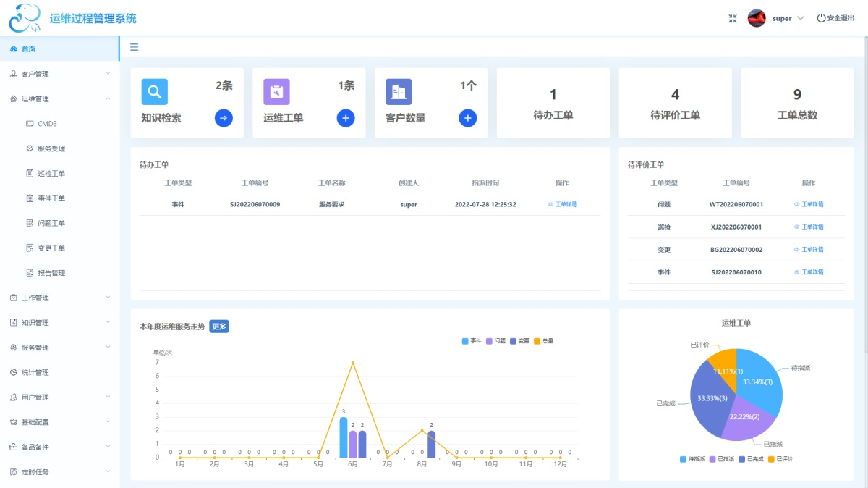The width and height of the screenshot is (868, 488).
Task: Toggle 总量 series in chart legend
Action: [544, 340]
